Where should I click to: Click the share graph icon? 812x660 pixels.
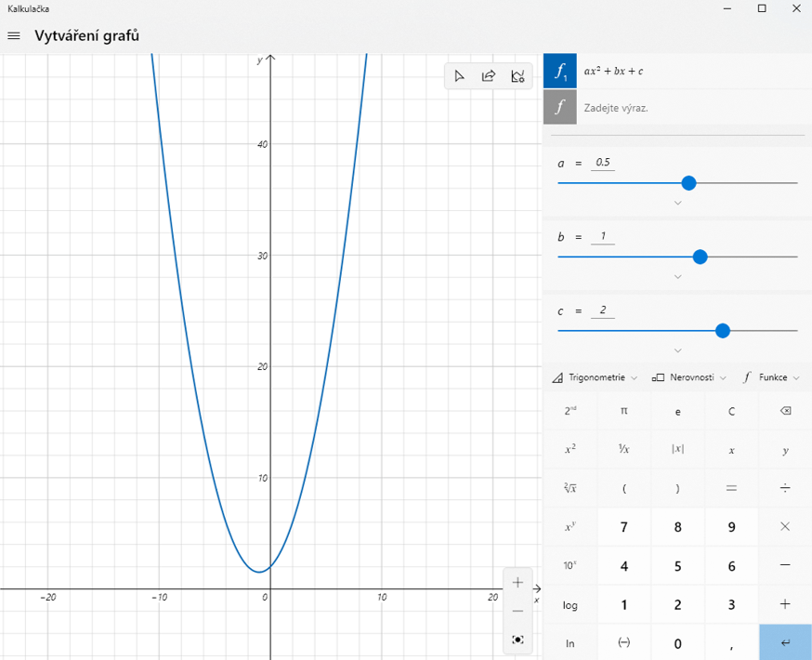[489, 76]
